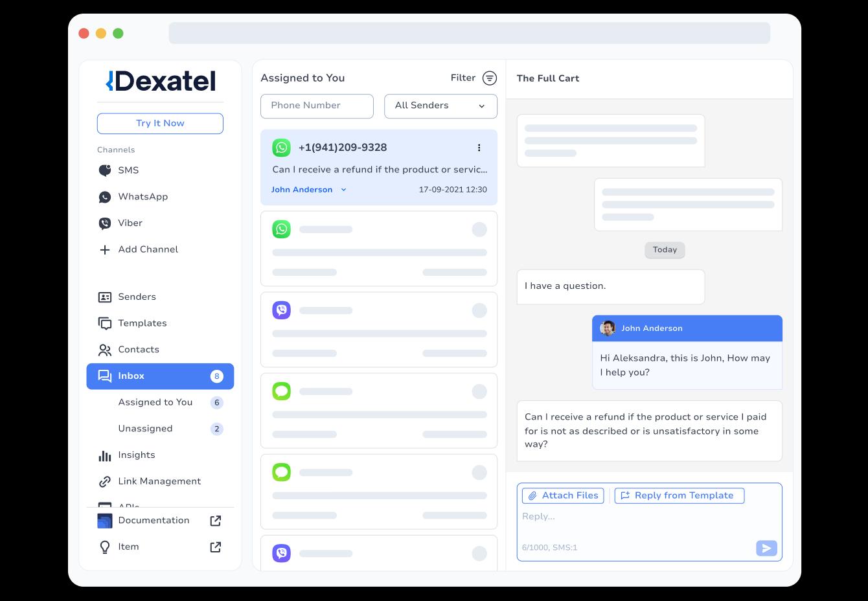Click John Anderson's avatar in chat
The height and width of the screenshot is (601, 868).
[x=608, y=328]
